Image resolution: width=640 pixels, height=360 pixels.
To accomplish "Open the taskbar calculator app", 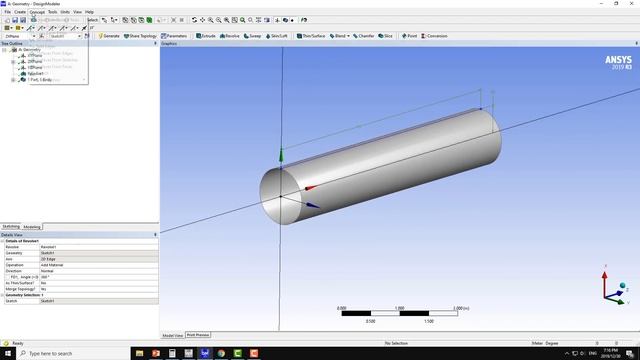I will click(x=172, y=353).
